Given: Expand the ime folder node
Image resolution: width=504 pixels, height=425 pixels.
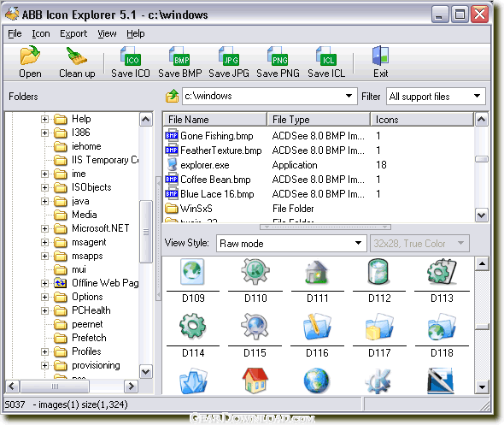Looking at the screenshot, I should (44, 174).
